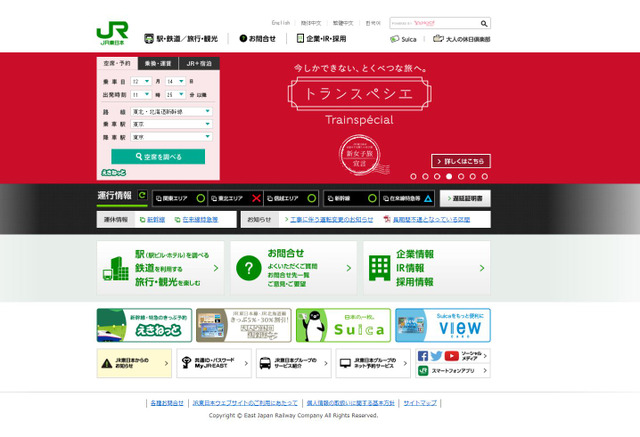Switch to the JR＋宿泊 tab

click(x=198, y=63)
